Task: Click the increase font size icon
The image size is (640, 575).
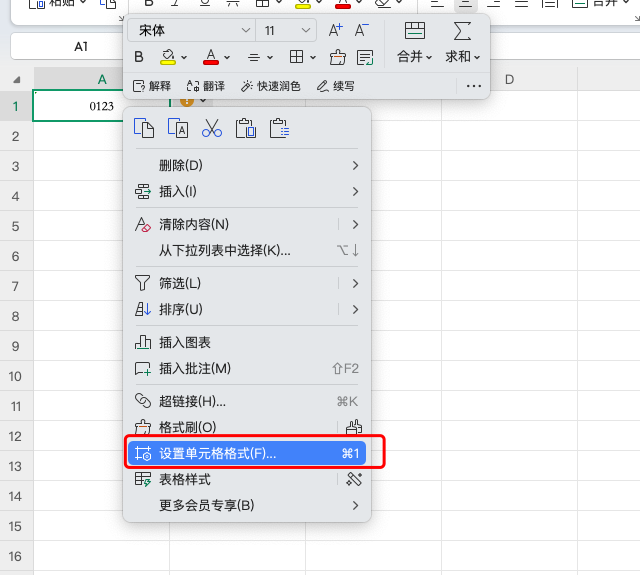Action: 336,31
